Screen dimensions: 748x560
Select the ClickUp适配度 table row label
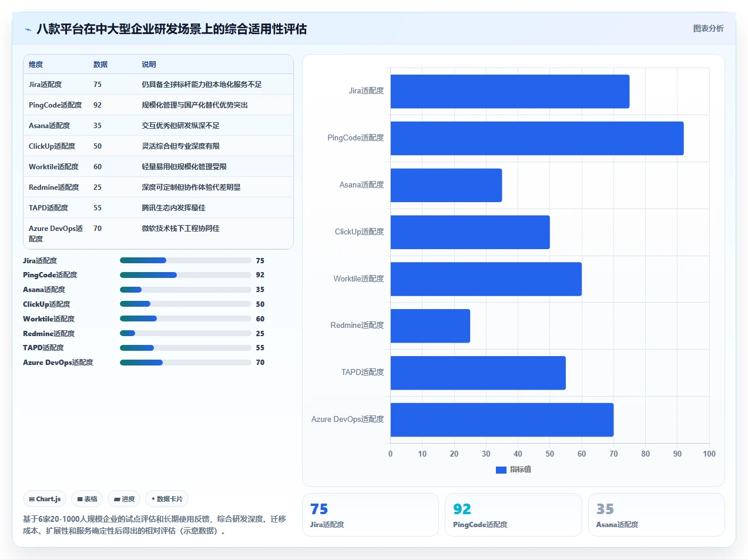coord(52,146)
